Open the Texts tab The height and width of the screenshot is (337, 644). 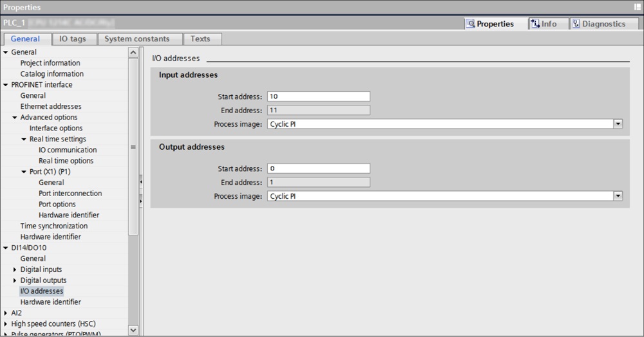point(200,39)
